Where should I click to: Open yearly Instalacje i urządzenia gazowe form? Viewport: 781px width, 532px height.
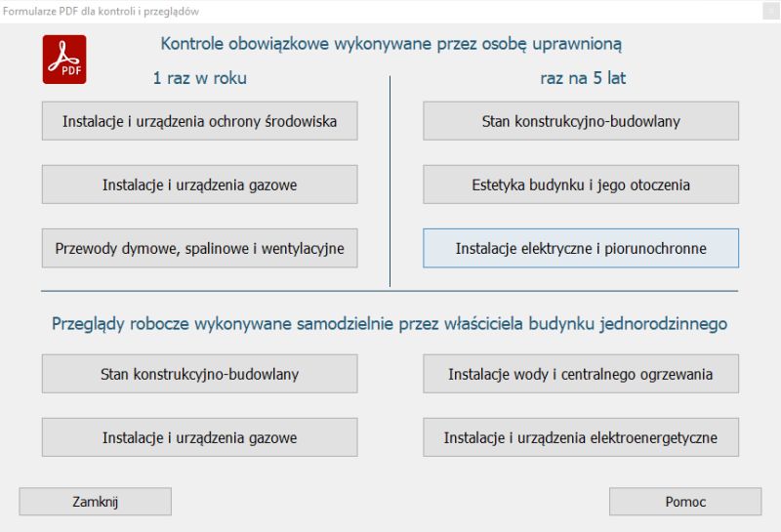[x=199, y=185]
